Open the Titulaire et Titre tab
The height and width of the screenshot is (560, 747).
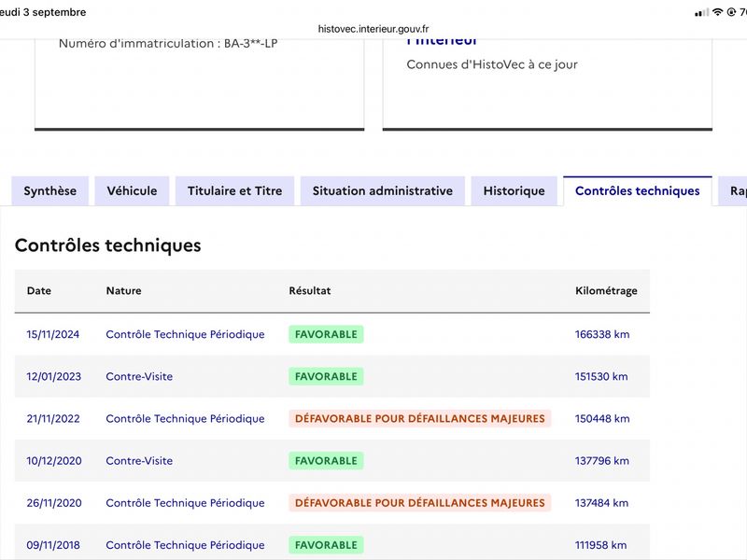235,191
